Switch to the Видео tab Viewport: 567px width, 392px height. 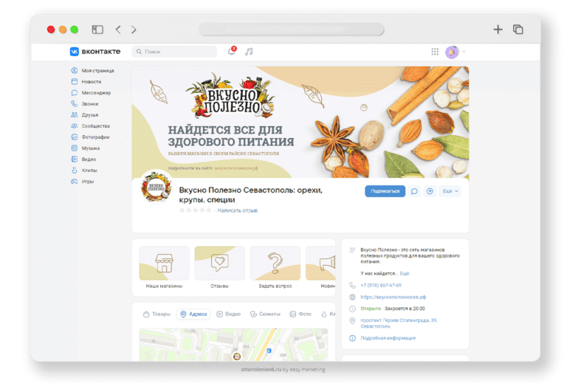tap(228, 314)
